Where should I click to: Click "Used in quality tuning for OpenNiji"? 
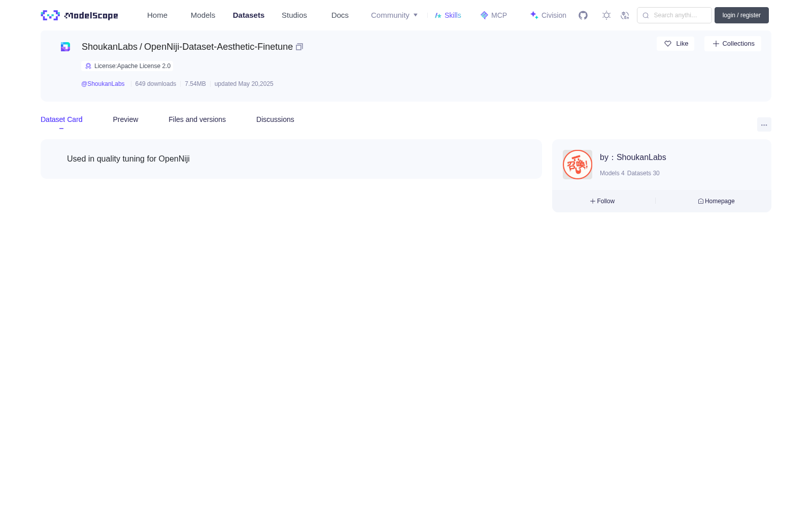(128, 159)
